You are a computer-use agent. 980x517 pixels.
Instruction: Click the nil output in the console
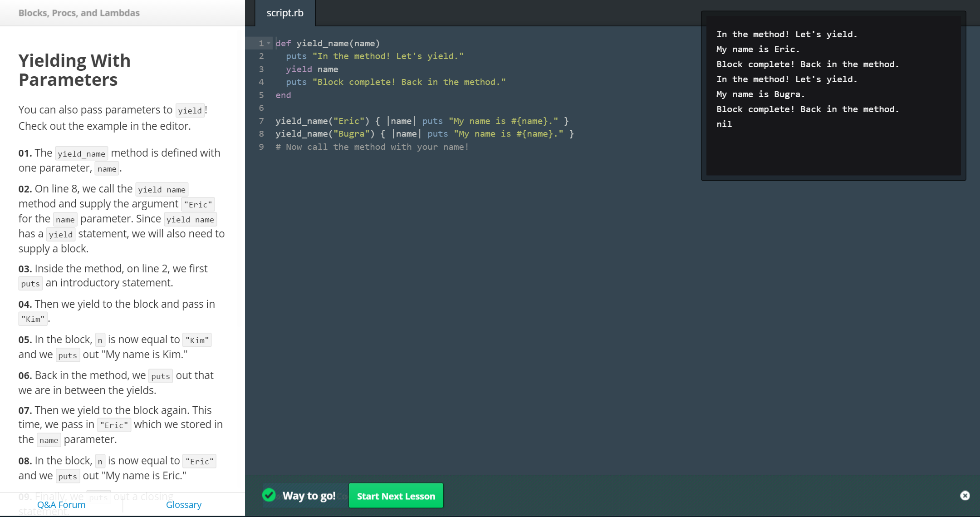pos(724,124)
